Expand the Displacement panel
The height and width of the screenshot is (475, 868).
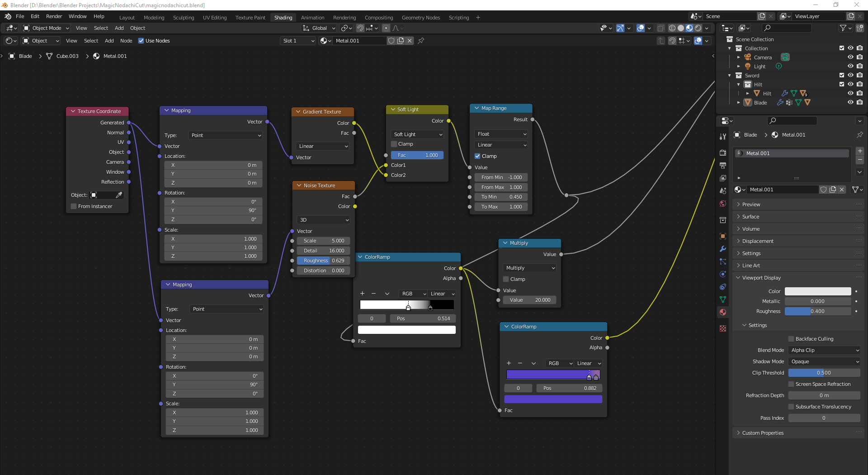tap(758, 241)
